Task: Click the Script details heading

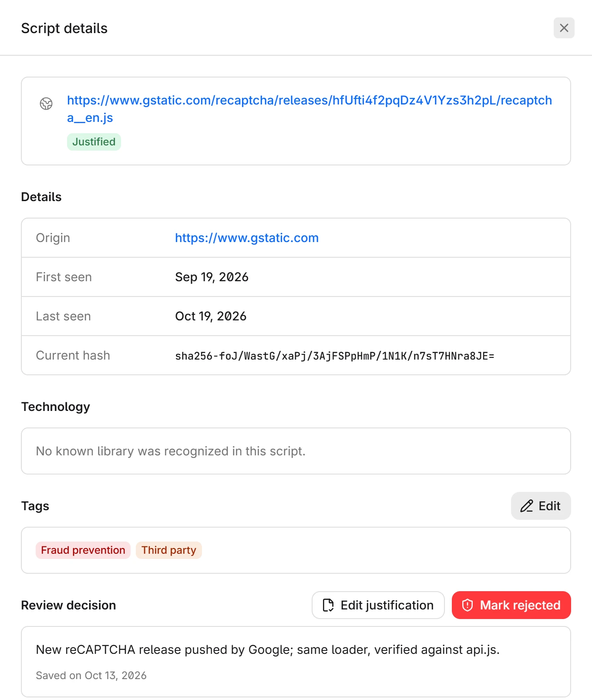Action: (x=64, y=28)
